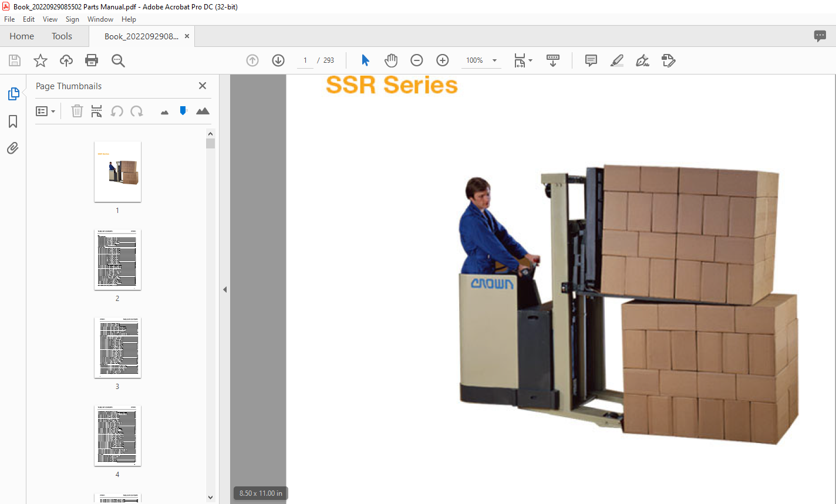Click the scrolling mode keyboard icon

click(x=552, y=60)
